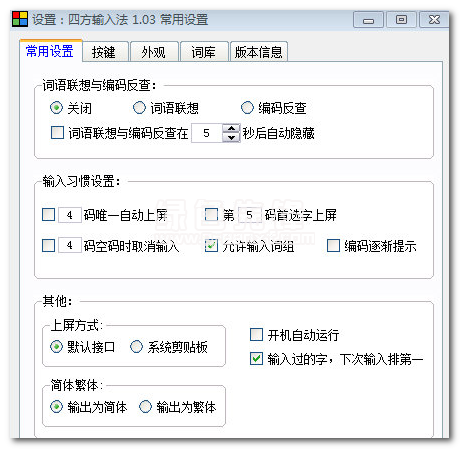Image resolution: width=460 pixels, height=449 pixels.
Task: Decrease auto-hide seconds with spinner down arrow
Action: pos(231,137)
